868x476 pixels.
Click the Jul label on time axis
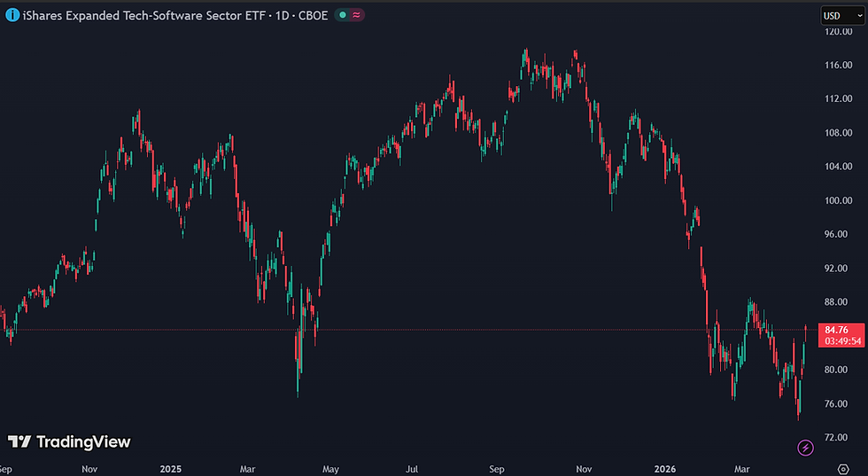411,469
